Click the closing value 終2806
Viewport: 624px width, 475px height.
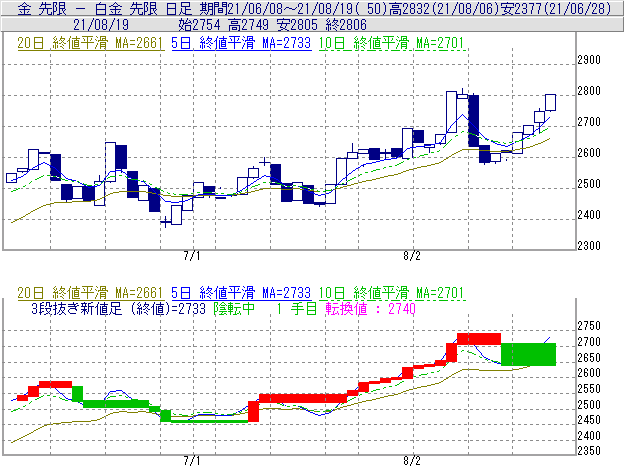point(346,25)
